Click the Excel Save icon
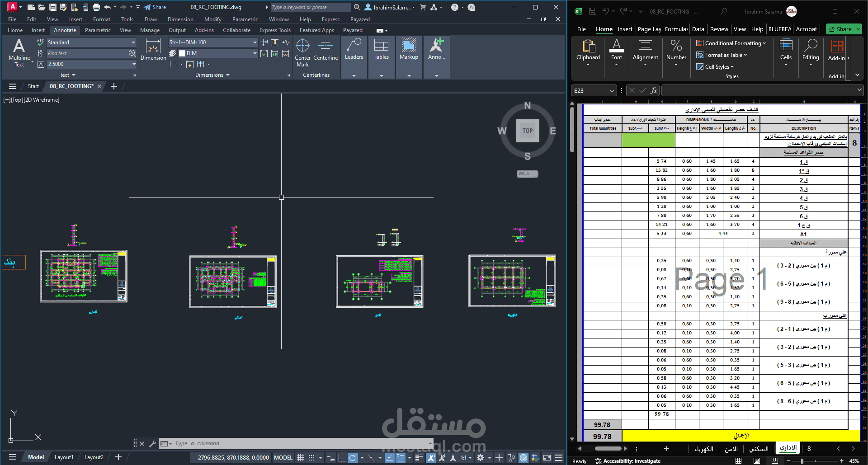This screenshot has height=465, width=868. (593, 11)
